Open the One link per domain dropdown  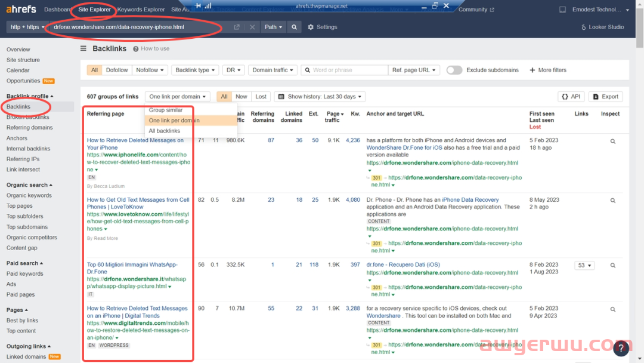coord(178,97)
